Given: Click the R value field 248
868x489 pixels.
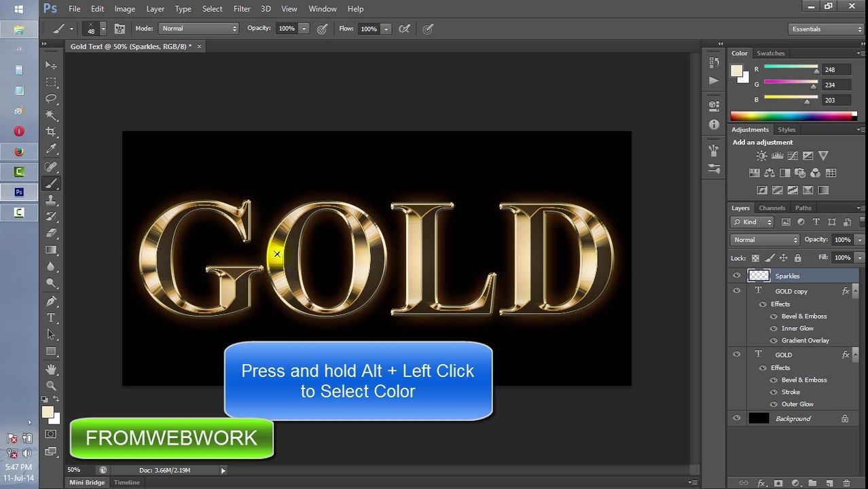Looking at the screenshot, I should [x=837, y=70].
